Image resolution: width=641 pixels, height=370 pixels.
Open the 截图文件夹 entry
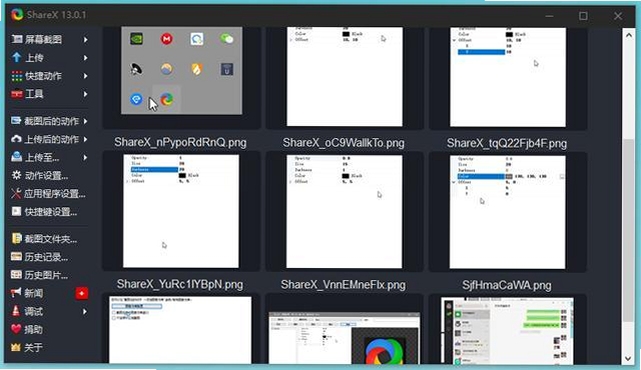(49, 239)
